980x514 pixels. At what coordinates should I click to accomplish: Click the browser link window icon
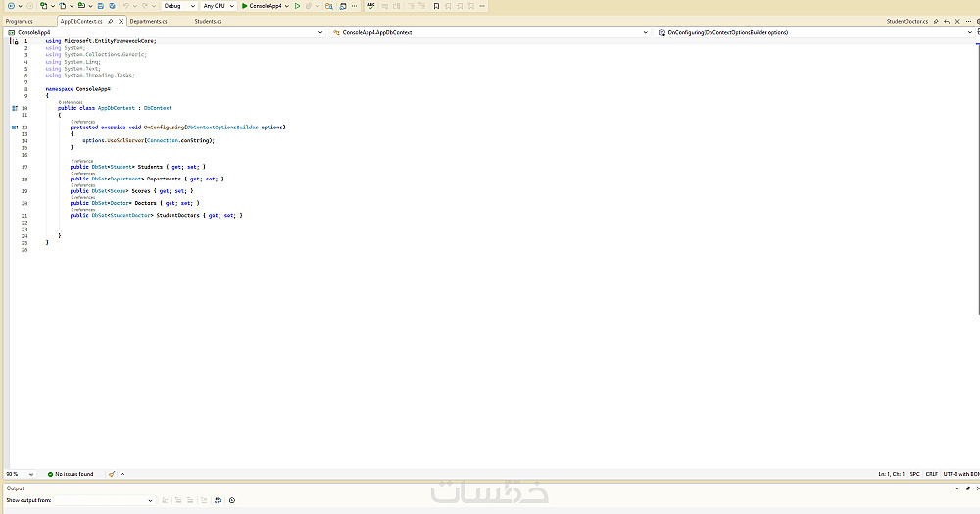coord(342,6)
